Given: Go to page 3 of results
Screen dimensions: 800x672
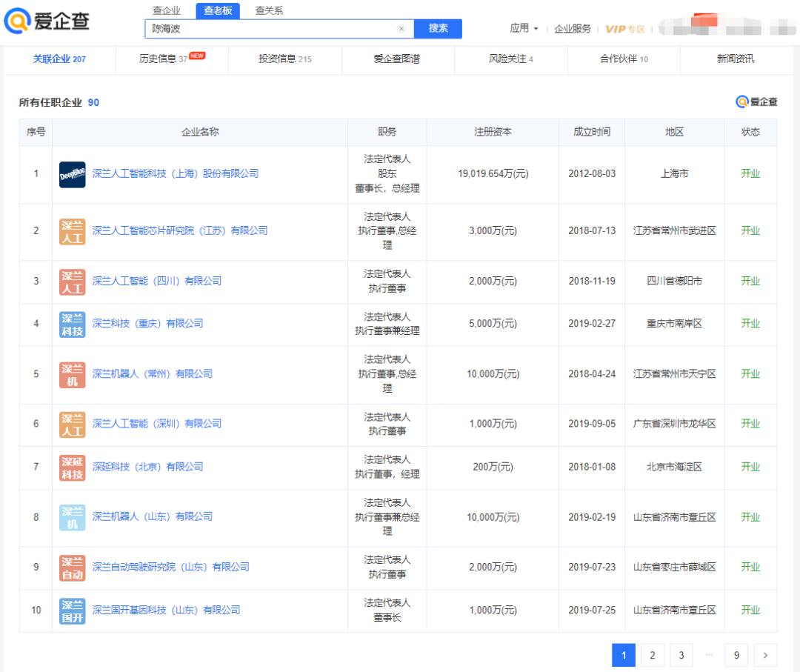Looking at the screenshot, I should 681,655.
